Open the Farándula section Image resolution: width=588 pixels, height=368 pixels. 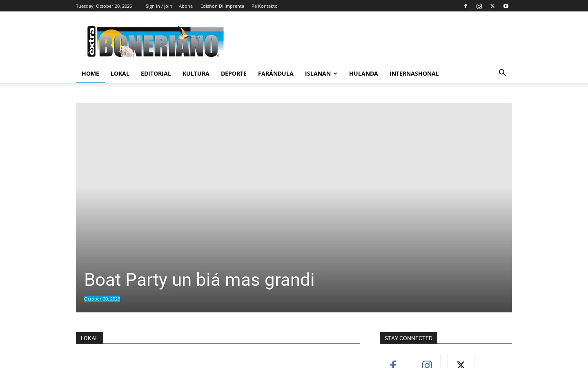tap(276, 74)
